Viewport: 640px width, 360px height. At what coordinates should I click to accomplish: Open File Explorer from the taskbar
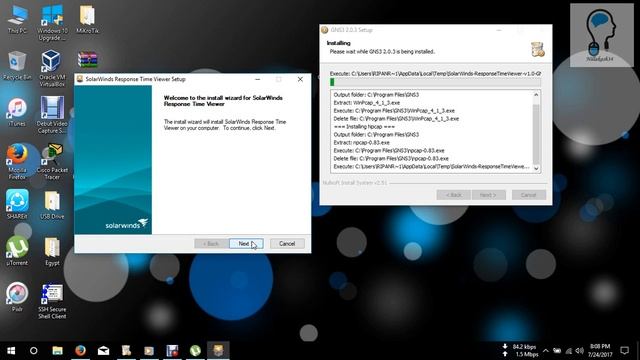tap(58, 350)
